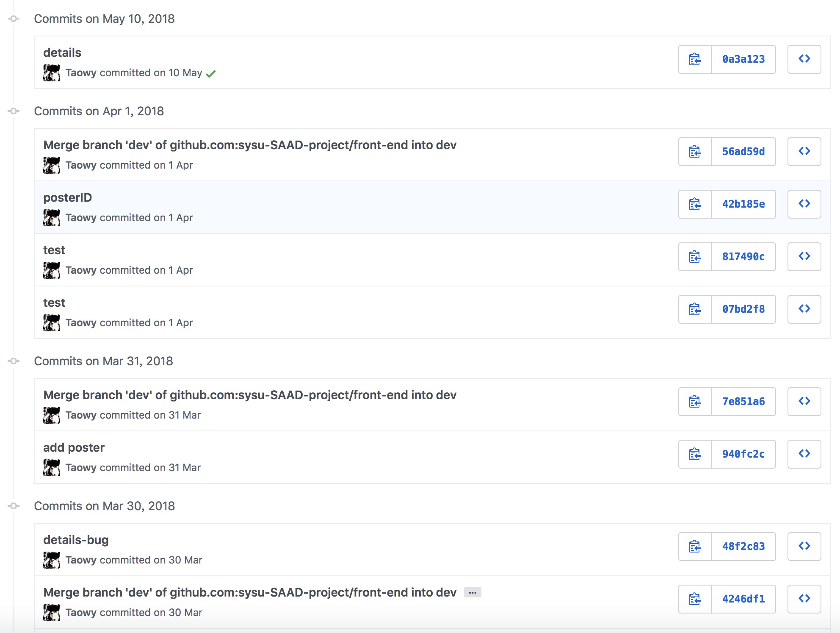Open commit hash 7e851a6
Viewport: 840px width, 633px height.
coord(743,402)
